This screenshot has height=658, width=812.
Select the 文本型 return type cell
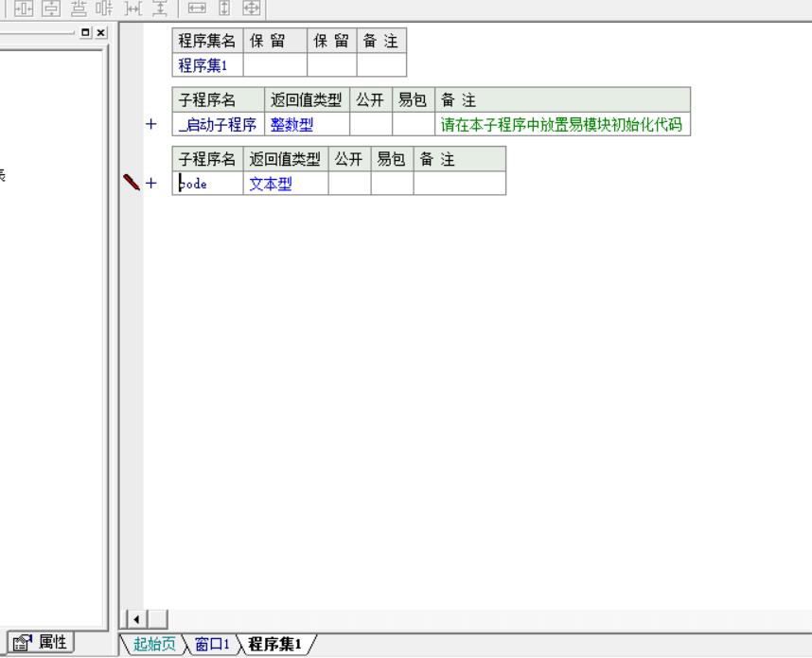point(286,184)
